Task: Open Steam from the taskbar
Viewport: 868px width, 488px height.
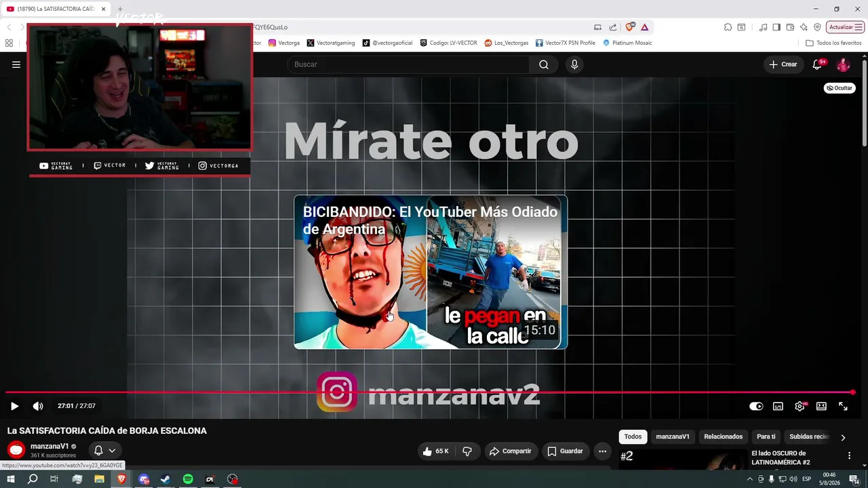Action: coord(165,479)
